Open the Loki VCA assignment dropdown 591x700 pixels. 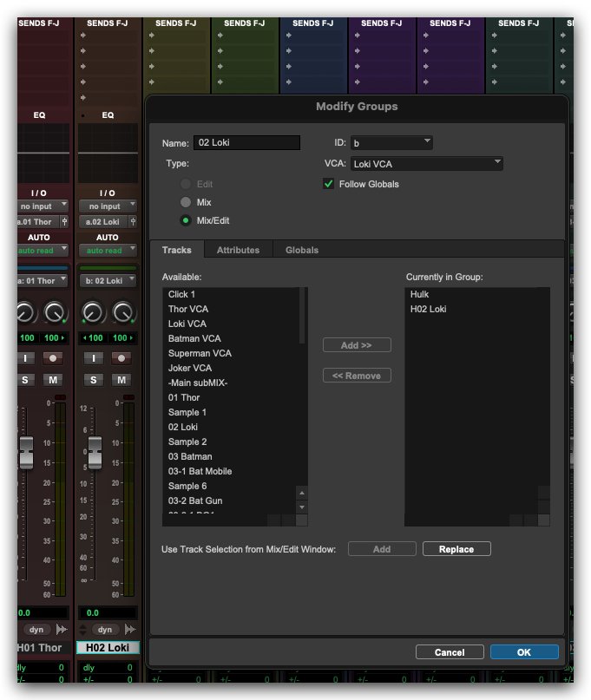click(426, 163)
